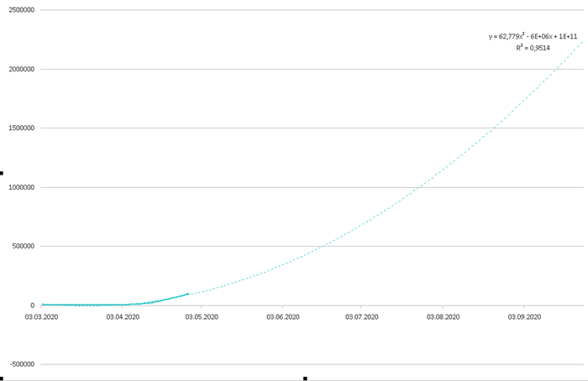
Task: Grab the left-middle chart resize handle
Action: [2, 174]
